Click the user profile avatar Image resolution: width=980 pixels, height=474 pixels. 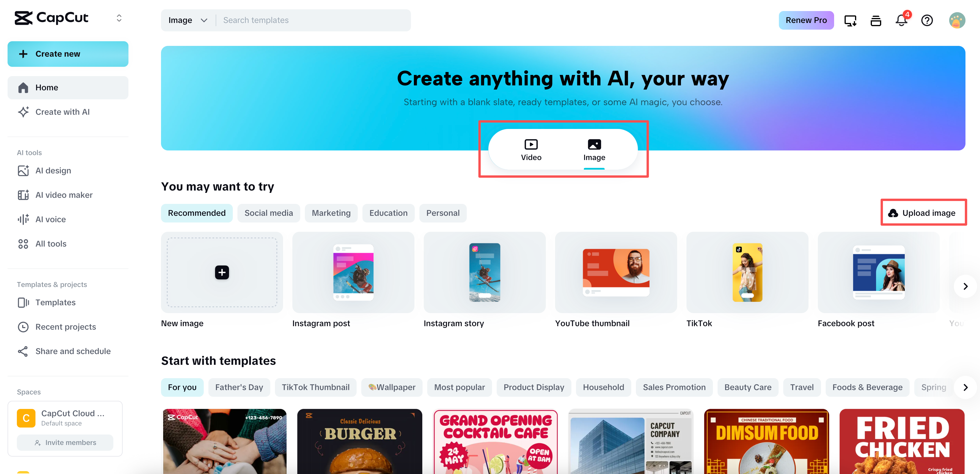[x=956, y=20]
